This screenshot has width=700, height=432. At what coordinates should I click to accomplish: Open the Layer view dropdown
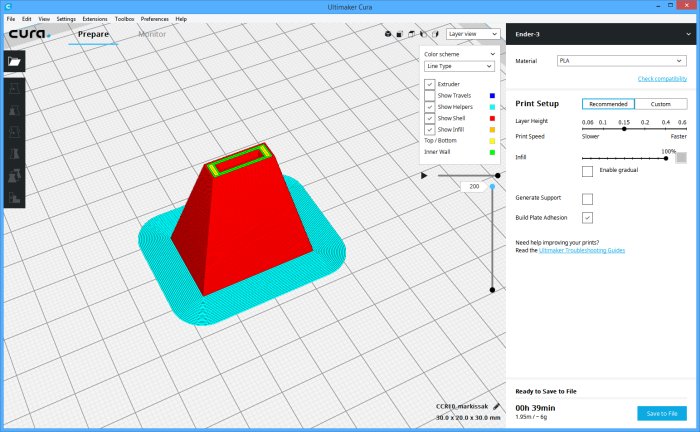pos(473,34)
